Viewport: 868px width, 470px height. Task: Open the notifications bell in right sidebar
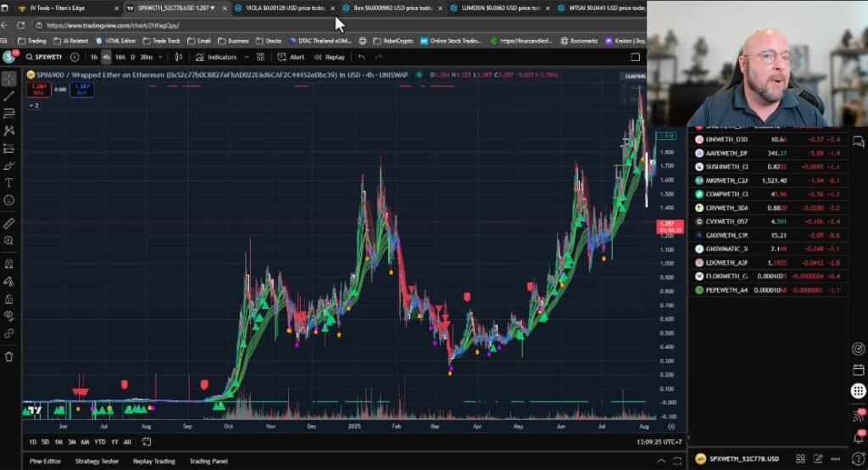point(859,437)
